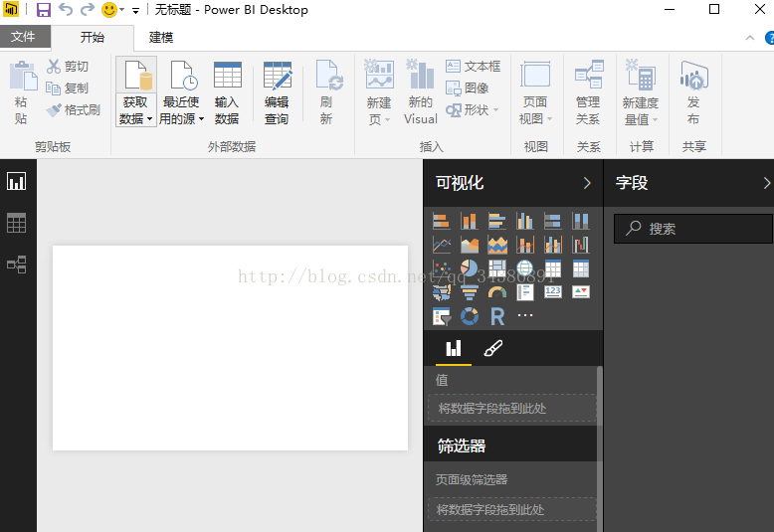774x532 pixels.
Task: Import a custom visual via the ellipsis
Action: click(524, 315)
